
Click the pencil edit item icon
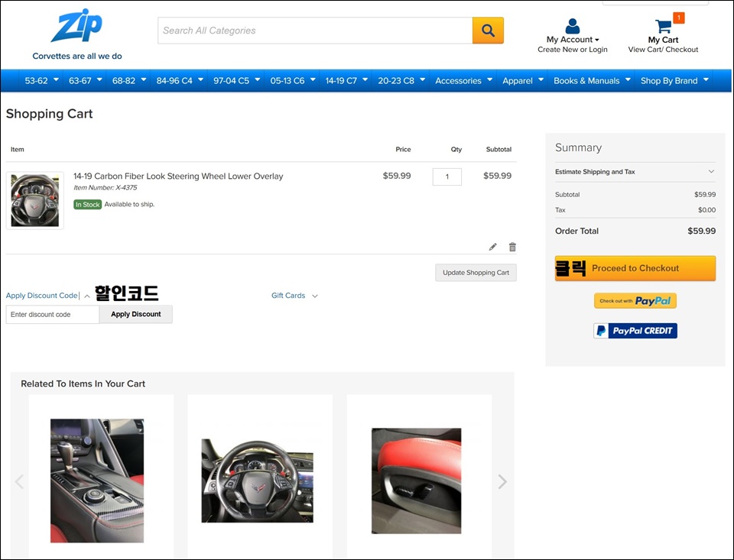point(492,247)
